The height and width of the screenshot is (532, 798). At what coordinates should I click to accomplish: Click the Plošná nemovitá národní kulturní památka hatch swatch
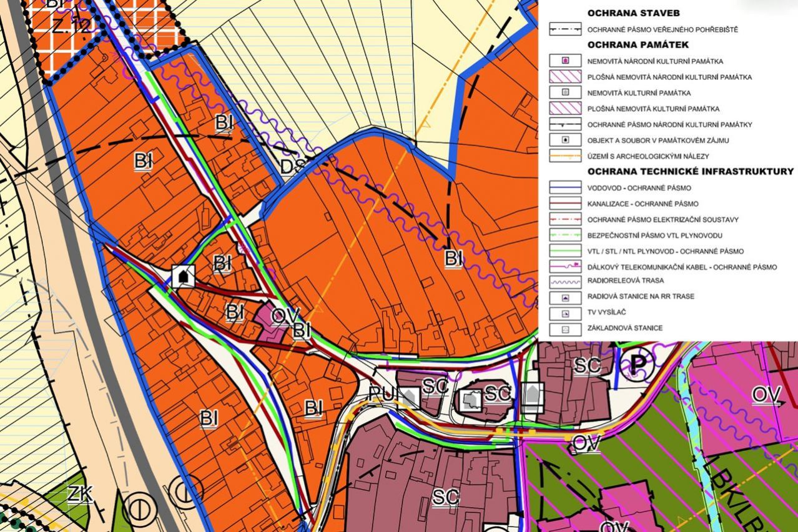click(x=565, y=77)
